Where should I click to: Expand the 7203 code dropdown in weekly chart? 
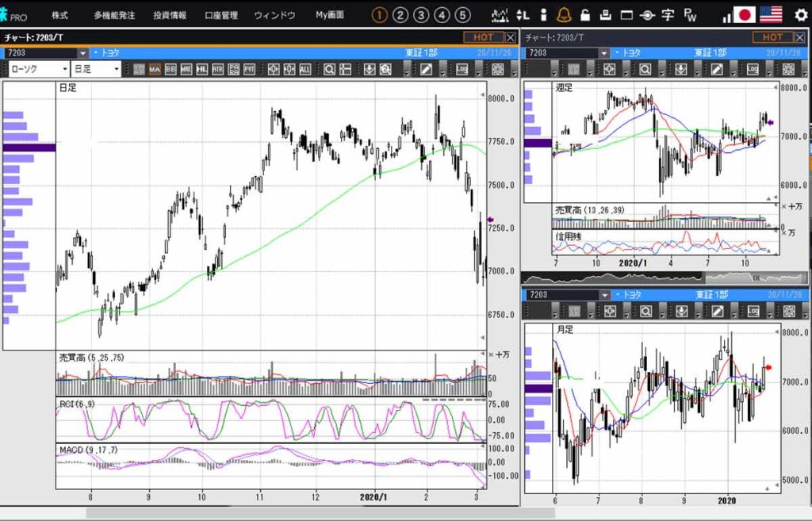click(x=604, y=53)
